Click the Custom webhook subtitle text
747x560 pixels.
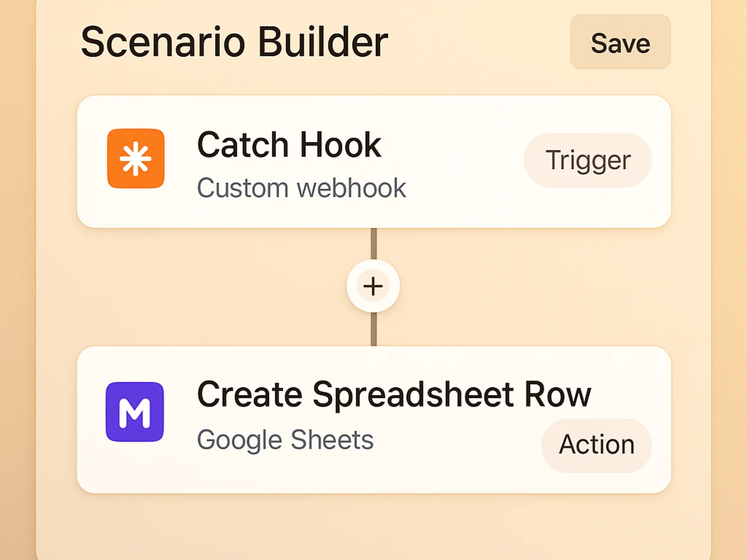pyautogui.click(x=302, y=188)
